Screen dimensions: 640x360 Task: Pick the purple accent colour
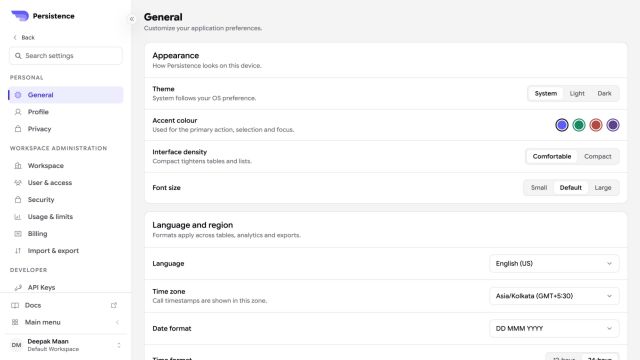(x=613, y=125)
